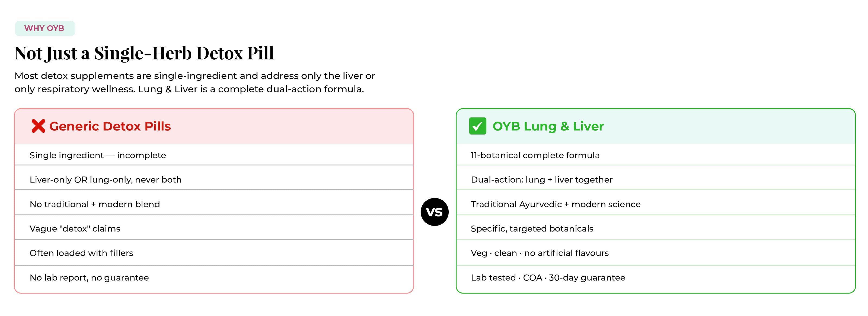Click the intro paragraph about detox supplements
Screen dimensions: 868x316
pos(195,82)
